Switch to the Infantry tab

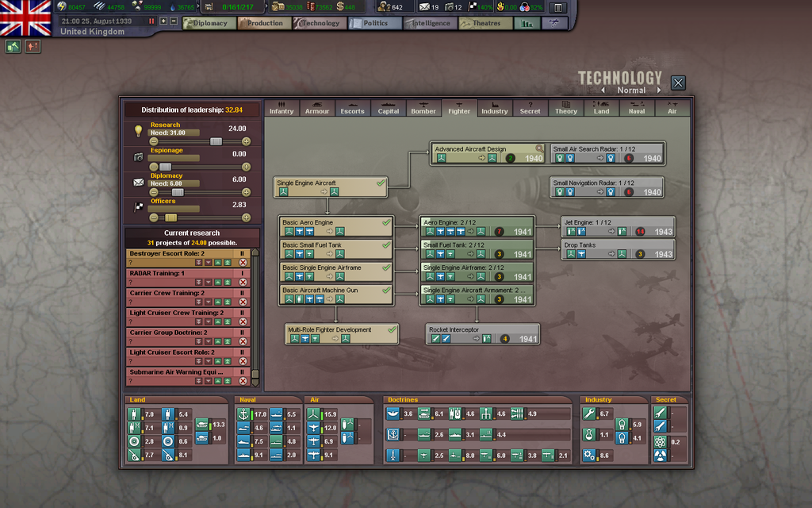click(282, 108)
